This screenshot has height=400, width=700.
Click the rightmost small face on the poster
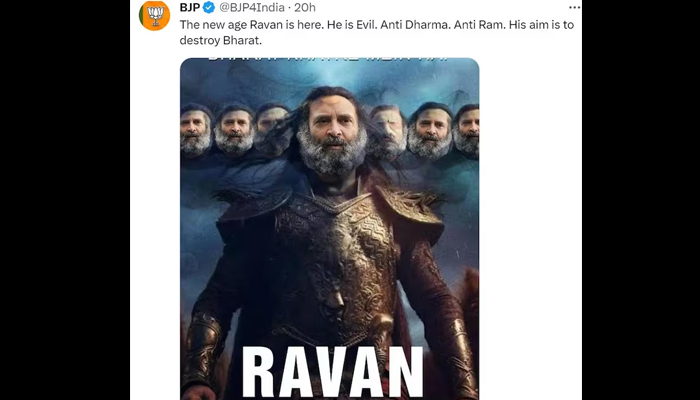[467, 130]
